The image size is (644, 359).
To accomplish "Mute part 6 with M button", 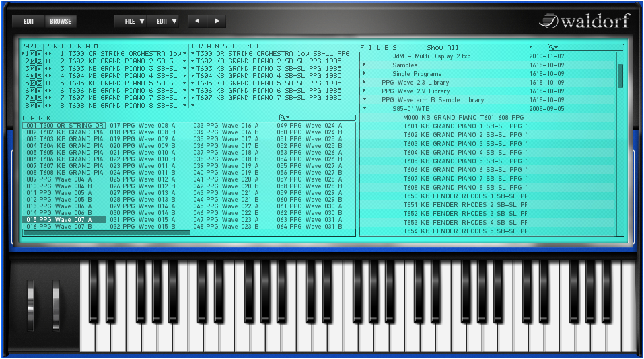I will coord(33,91).
